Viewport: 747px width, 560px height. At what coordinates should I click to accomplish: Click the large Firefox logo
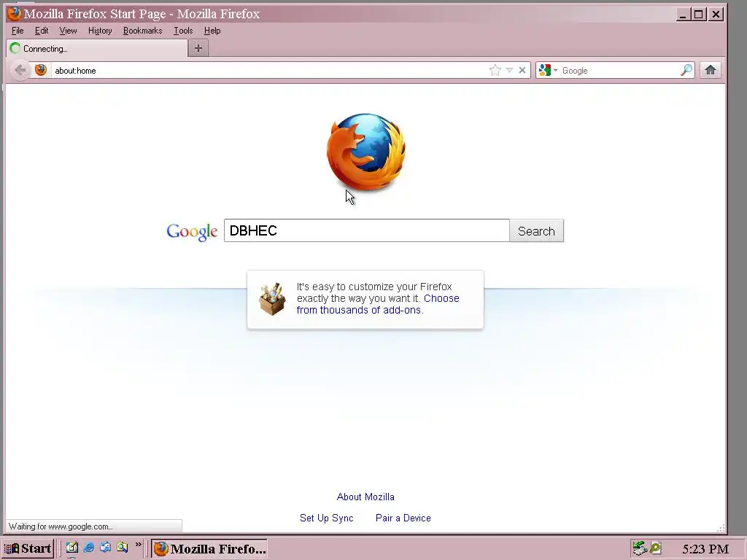(366, 152)
